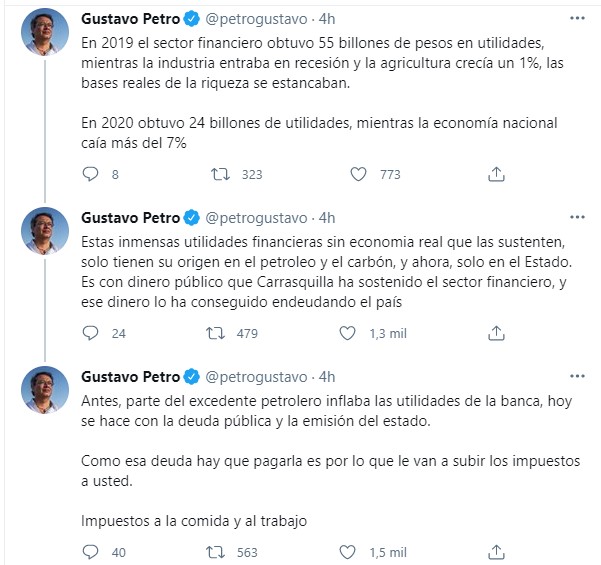Reply to the third tweet with 40 replies
Viewport: 601px width, 565px height.
(90, 551)
